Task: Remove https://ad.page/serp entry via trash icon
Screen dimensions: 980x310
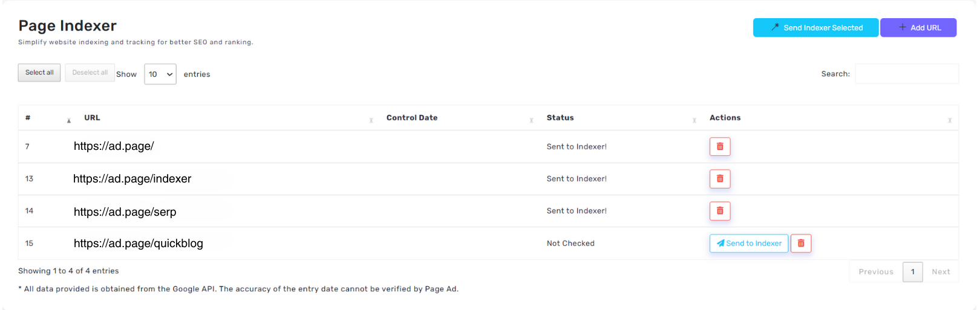Action: pos(719,210)
